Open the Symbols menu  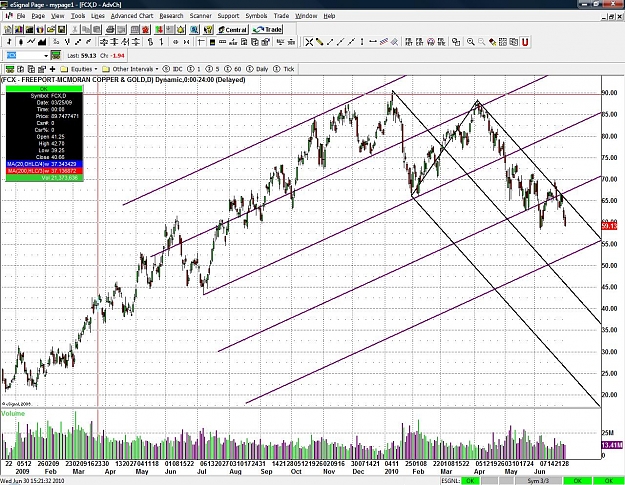coord(256,16)
